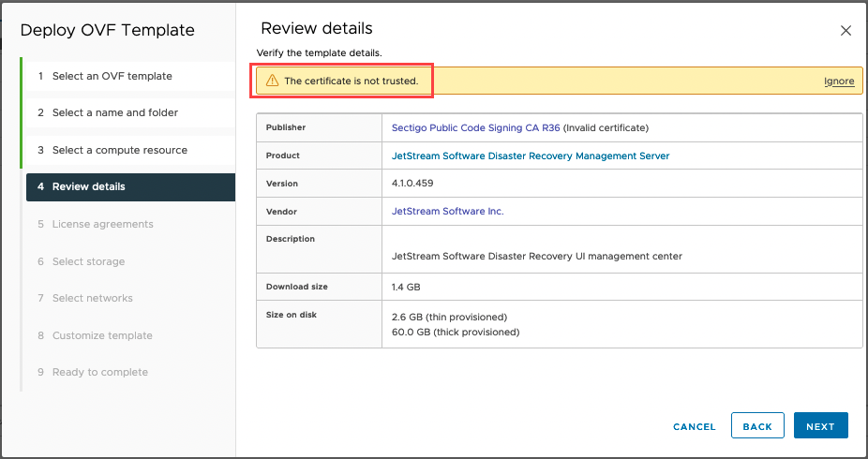Close the Deploy OVF Template dialog
The height and width of the screenshot is (459, 868).
coord(846,31)
